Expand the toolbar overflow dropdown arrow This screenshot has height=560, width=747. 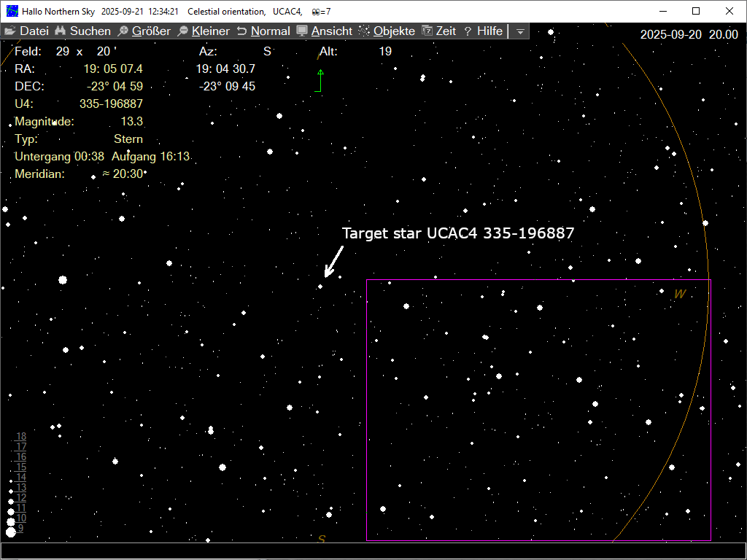tap(519, 31)
